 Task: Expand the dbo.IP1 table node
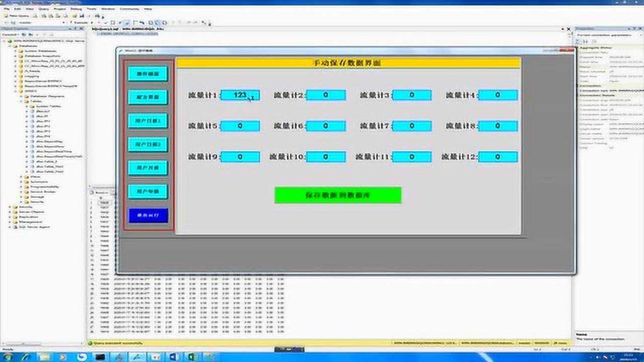[26, 122]
